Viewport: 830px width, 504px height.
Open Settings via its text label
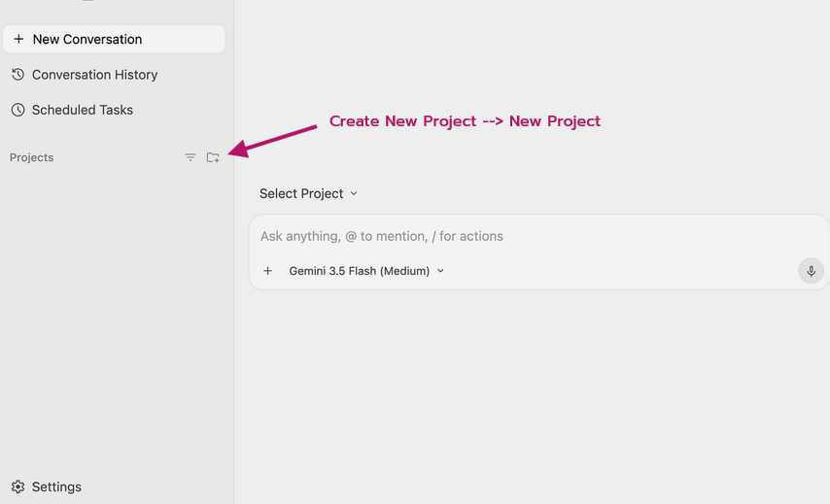pos(56,487)
